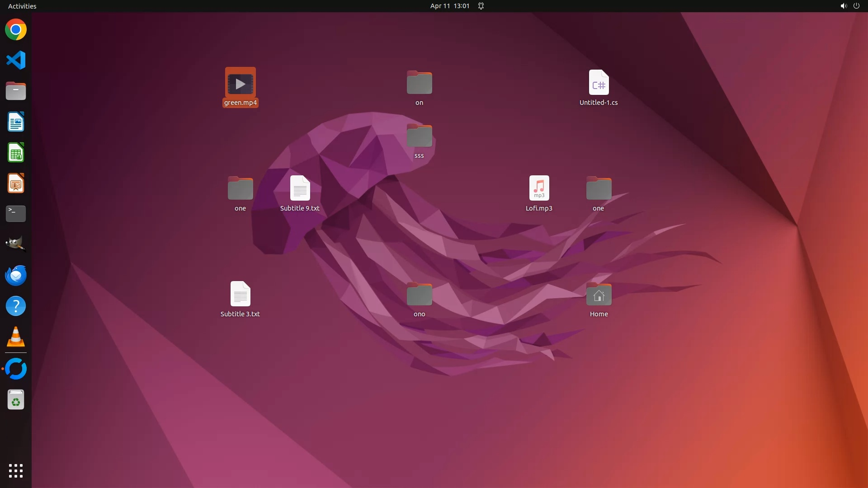Open system menu via power icon

point(856,6)
